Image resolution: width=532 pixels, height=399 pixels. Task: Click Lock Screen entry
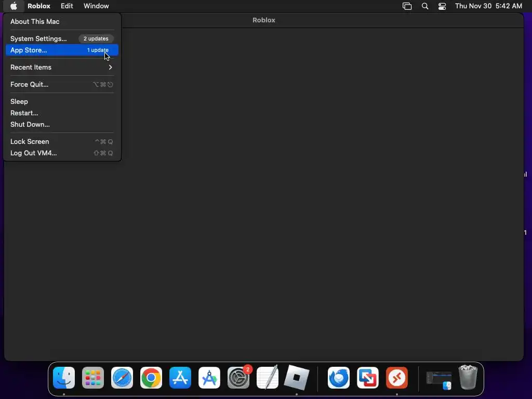(62, 141)
